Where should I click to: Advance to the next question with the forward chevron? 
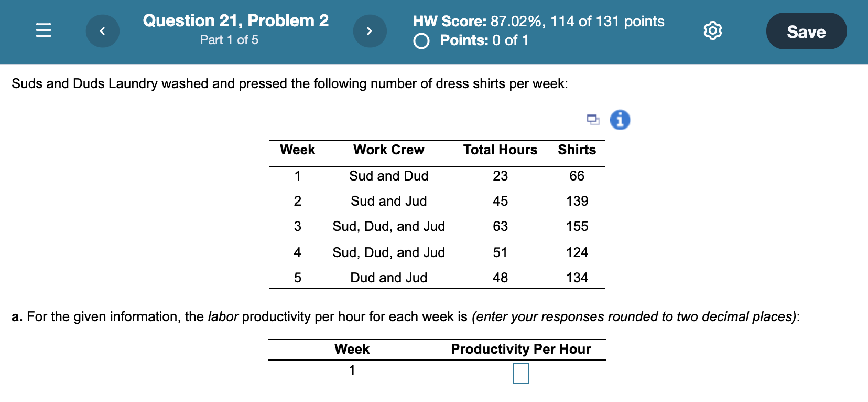370,30
